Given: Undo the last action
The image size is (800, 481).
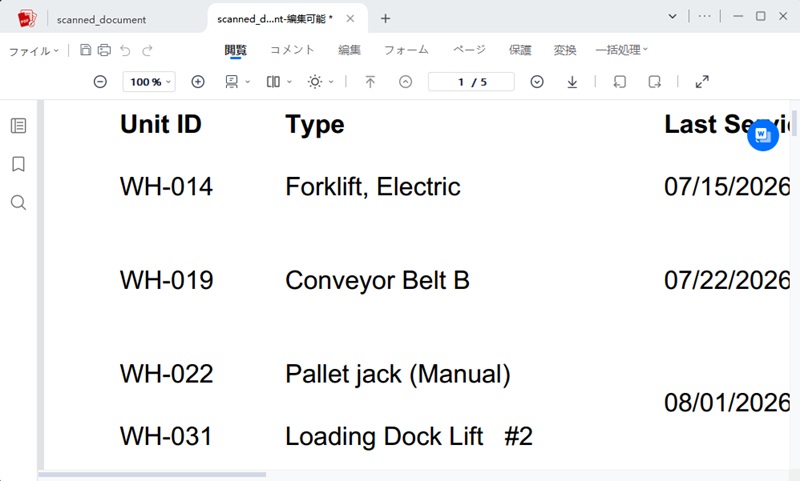Looking at the screenshot, I should click(126, 50).
